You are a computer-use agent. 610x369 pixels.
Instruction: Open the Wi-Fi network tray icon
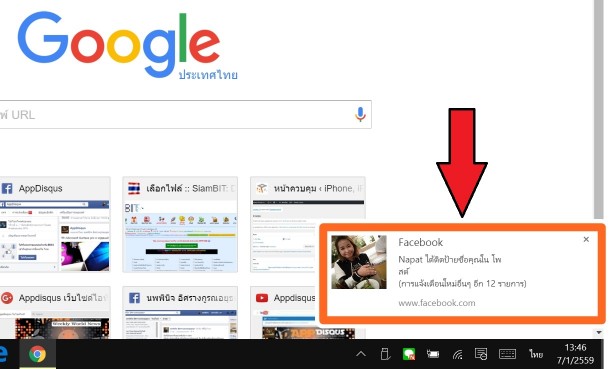tap(458, 354)
